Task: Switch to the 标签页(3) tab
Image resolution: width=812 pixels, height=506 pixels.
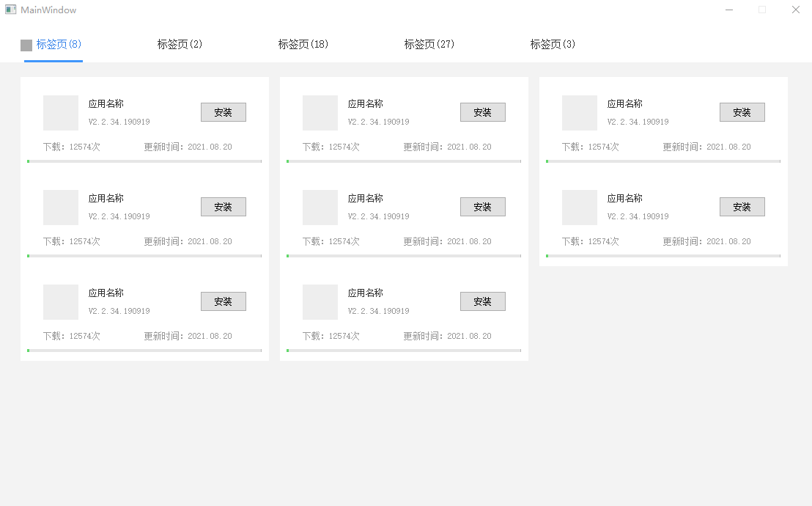Action: 552,44
